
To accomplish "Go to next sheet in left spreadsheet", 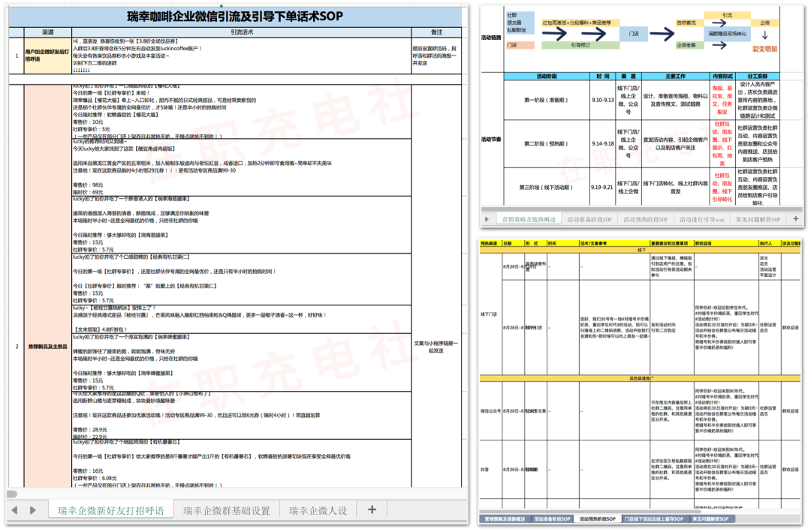I will (32, 510).
